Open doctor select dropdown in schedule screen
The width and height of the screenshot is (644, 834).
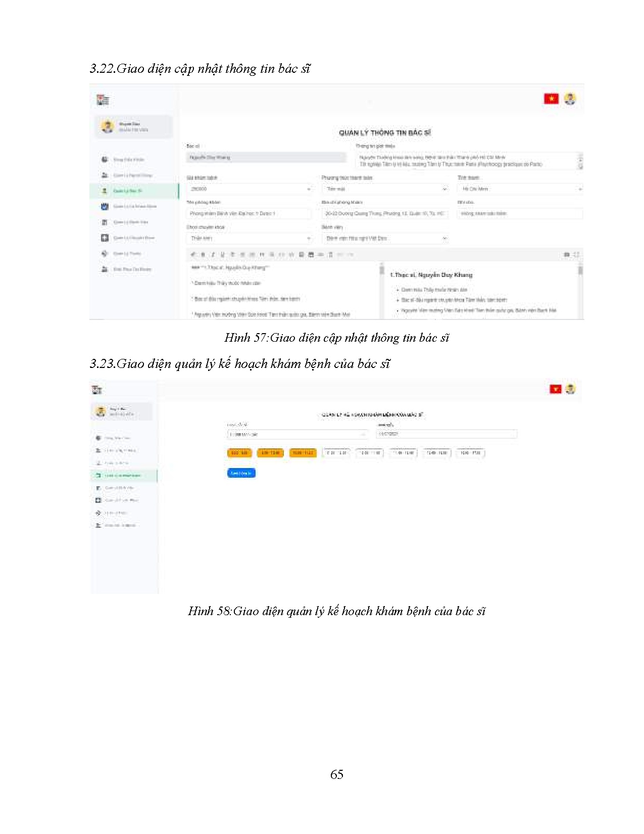coord(298,434)
